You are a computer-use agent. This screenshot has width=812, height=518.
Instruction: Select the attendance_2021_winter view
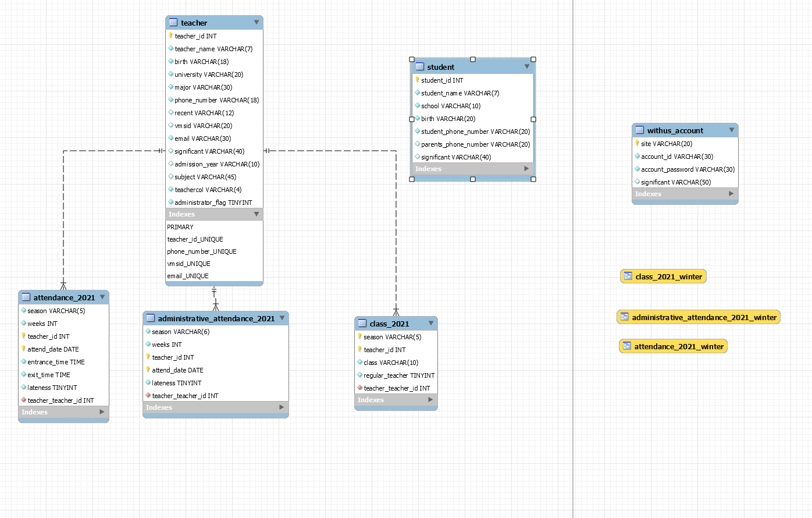[x=674, y=346]
